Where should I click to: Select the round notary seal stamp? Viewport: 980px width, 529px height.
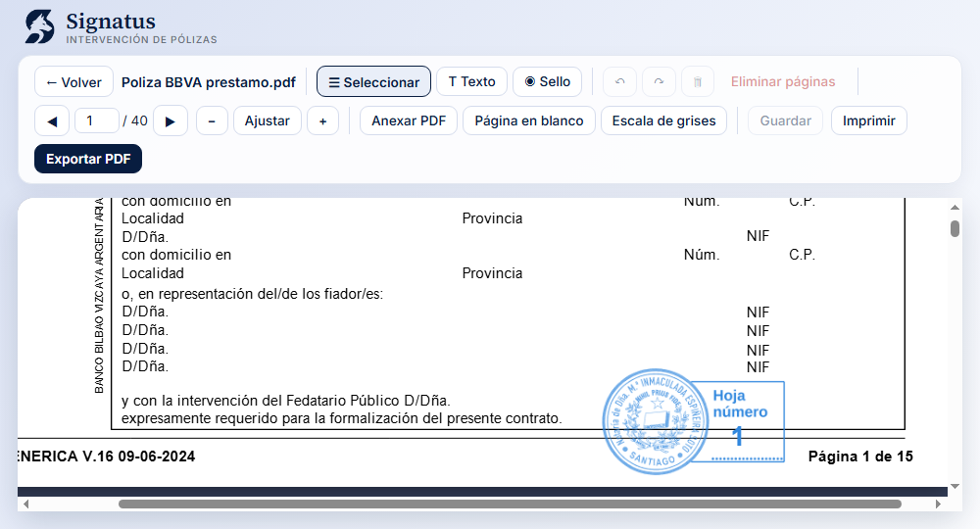tap(655, 421)
